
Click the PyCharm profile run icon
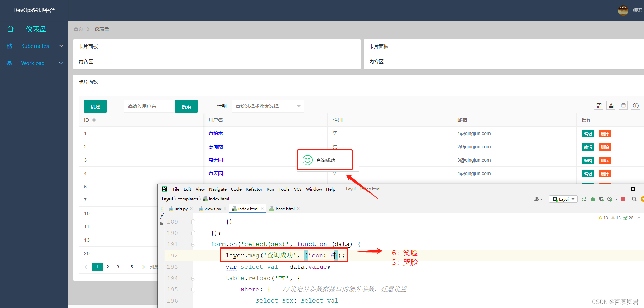[610, 199]
